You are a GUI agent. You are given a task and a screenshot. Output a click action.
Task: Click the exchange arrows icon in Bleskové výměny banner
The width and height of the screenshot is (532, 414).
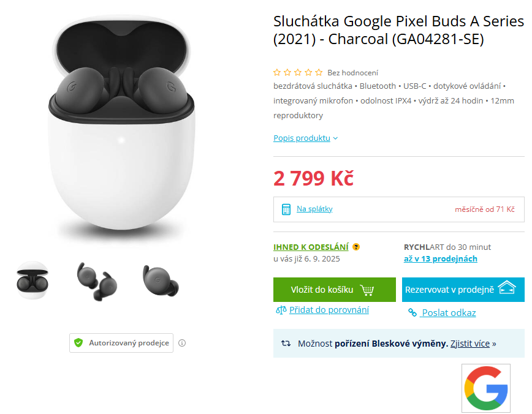286,343
